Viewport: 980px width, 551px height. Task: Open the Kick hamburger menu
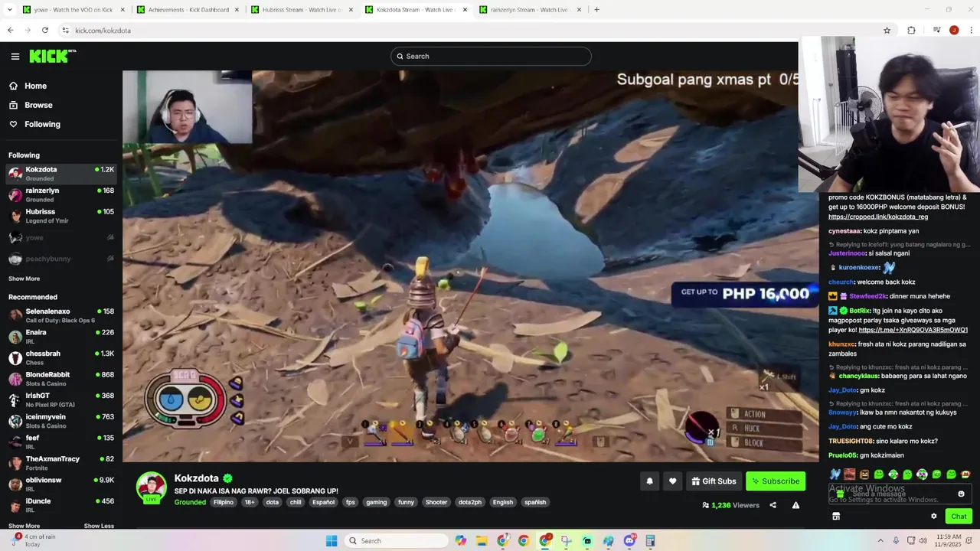click(x=15, y=56)
